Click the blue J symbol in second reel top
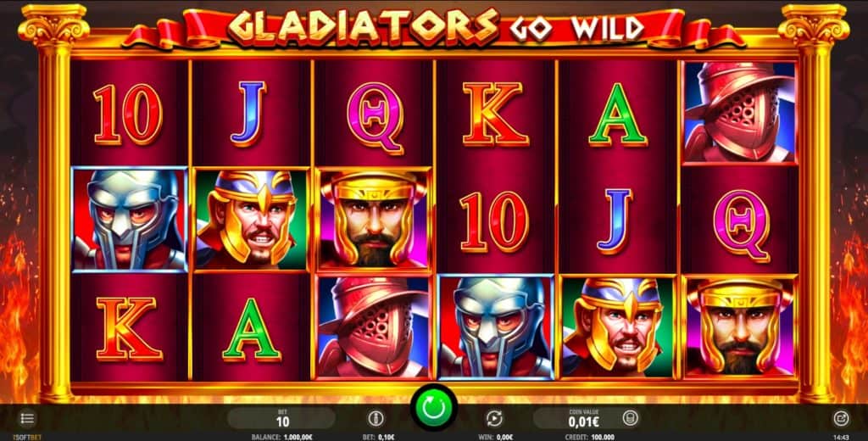The width and height of the screenshot is (868, 441). coord(248,113)
